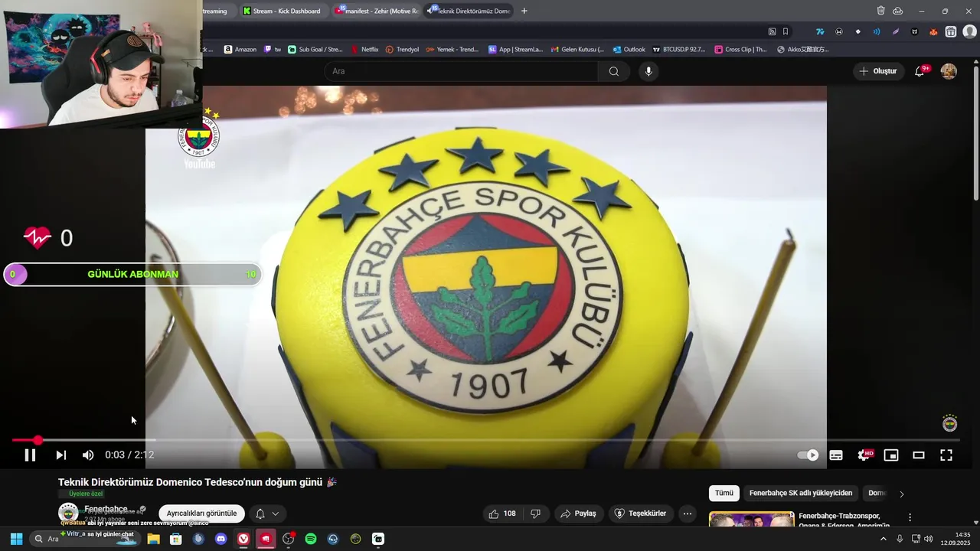The height and width of the screenshot is (551, 980).
Task: Click Ayrıcalıkları görüntüle button
Action: point(201,514)
